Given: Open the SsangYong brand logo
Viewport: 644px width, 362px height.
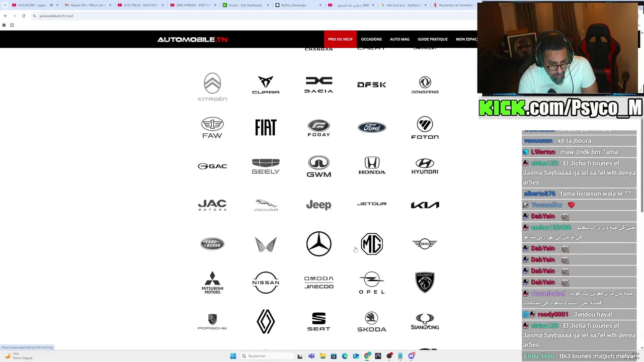Looking at the screenshot, I should pos(425,322).
